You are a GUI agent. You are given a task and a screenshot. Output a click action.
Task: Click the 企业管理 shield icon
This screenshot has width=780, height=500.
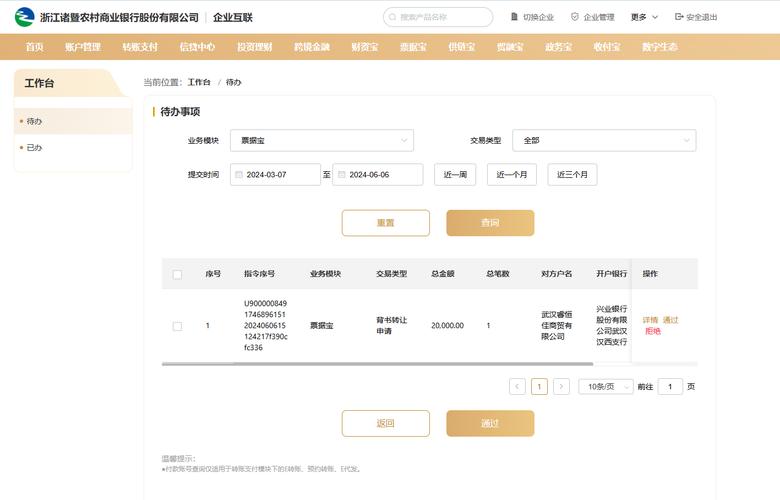coord(574,17)
